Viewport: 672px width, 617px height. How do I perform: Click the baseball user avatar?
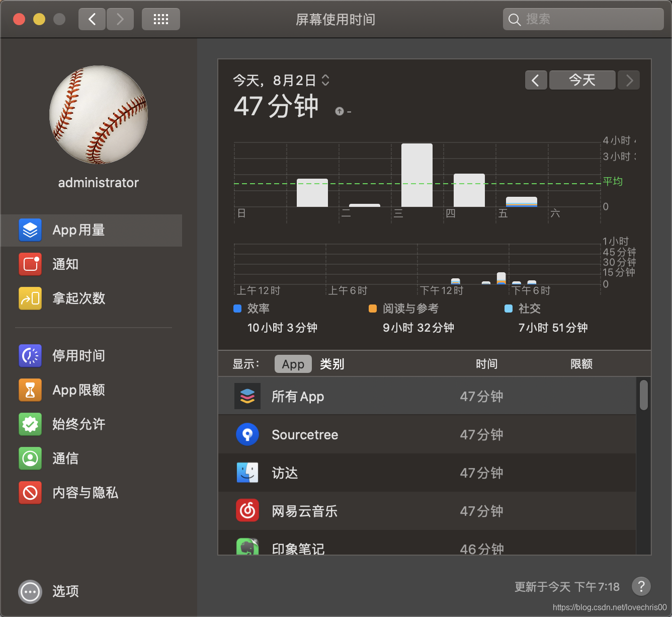pos(99,115)
